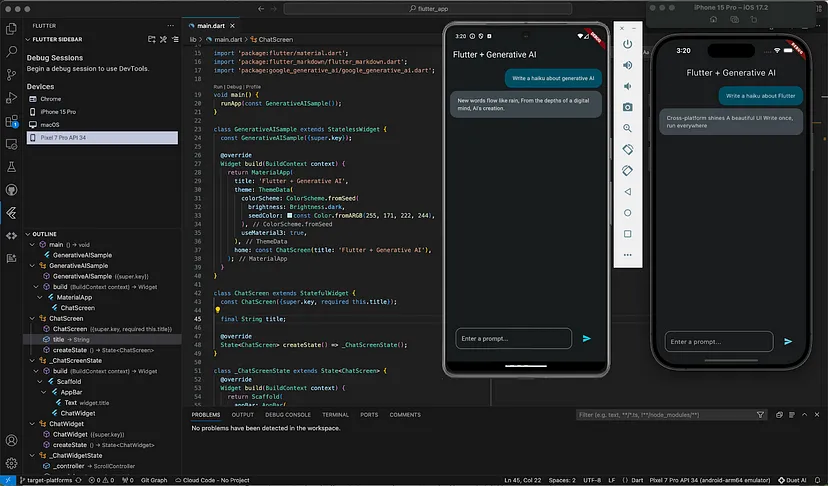Select ChatWidget under Scaffold in outline

78,413
